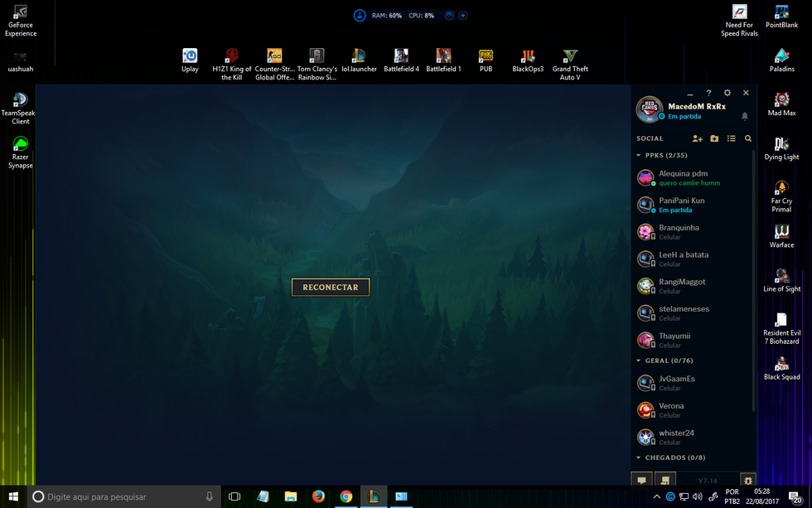812x508 pixels.
Task: Select the Counter-Strike Global Offensive shortcut
Action: 274,64
